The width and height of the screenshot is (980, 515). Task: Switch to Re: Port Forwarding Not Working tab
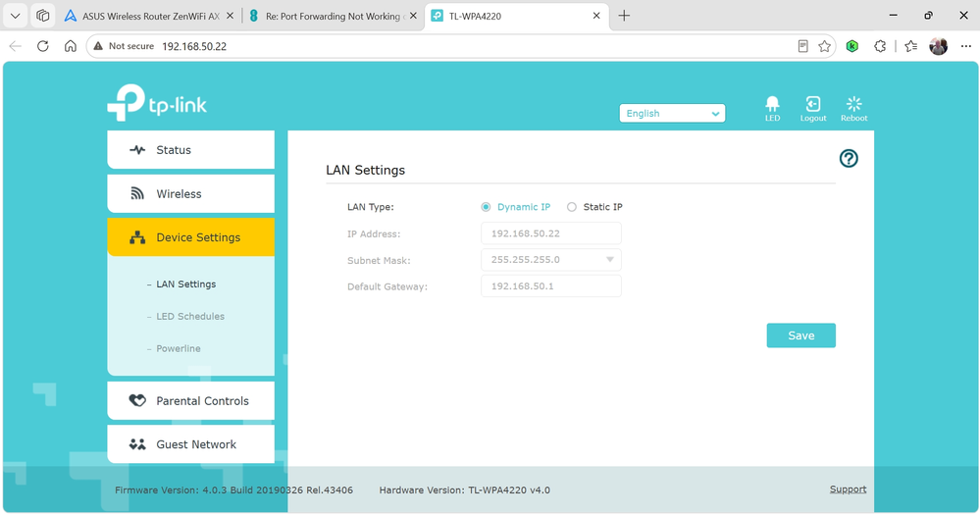(x=334, y=16)
